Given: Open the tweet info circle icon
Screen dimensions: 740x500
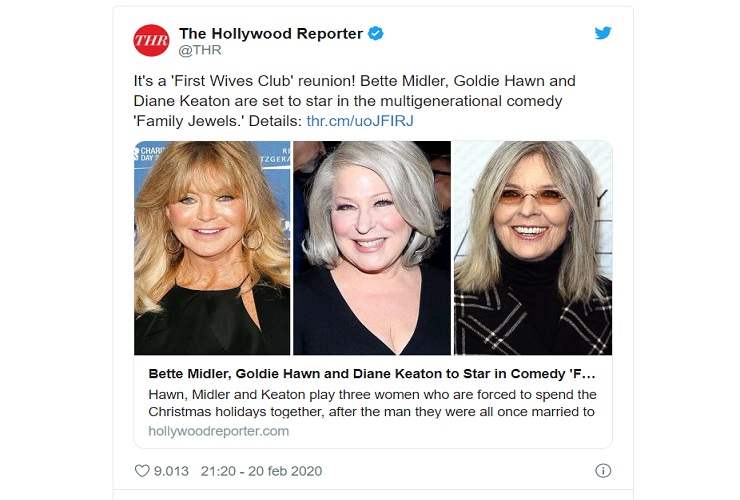Looking at the screenshot, I should 603,471.
